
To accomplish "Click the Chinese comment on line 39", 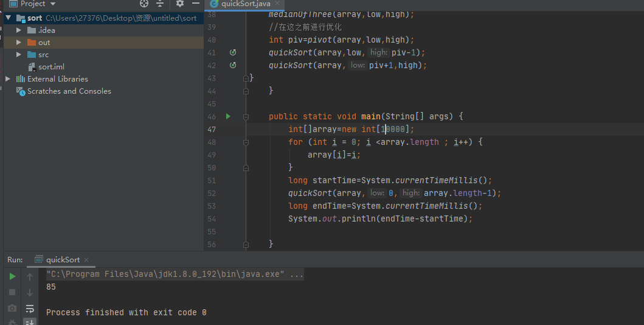I will click(305, 27).
